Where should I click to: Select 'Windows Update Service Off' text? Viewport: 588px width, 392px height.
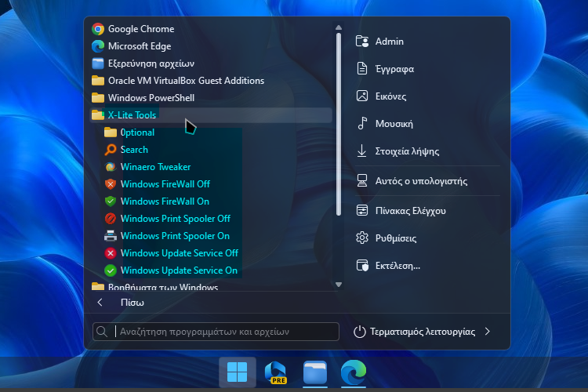[180, 253]
